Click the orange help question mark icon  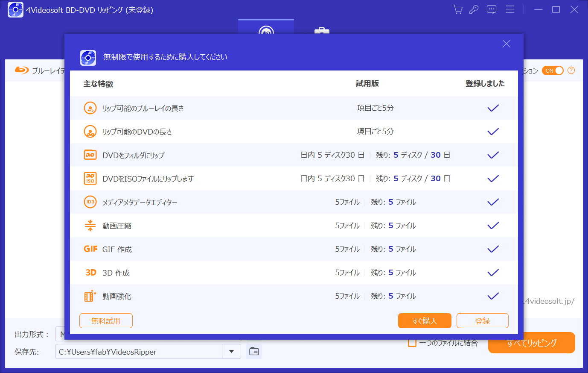click(x=571, y=70)
